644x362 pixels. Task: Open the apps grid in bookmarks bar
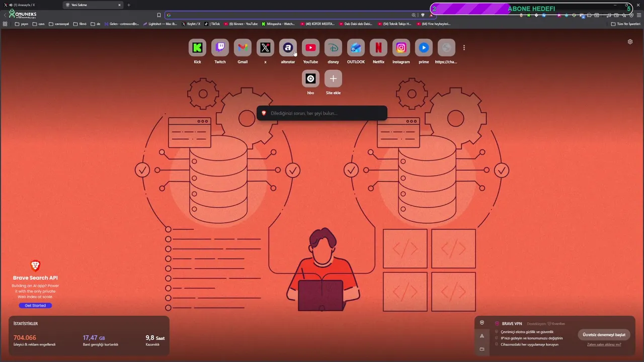pos(5,24)
